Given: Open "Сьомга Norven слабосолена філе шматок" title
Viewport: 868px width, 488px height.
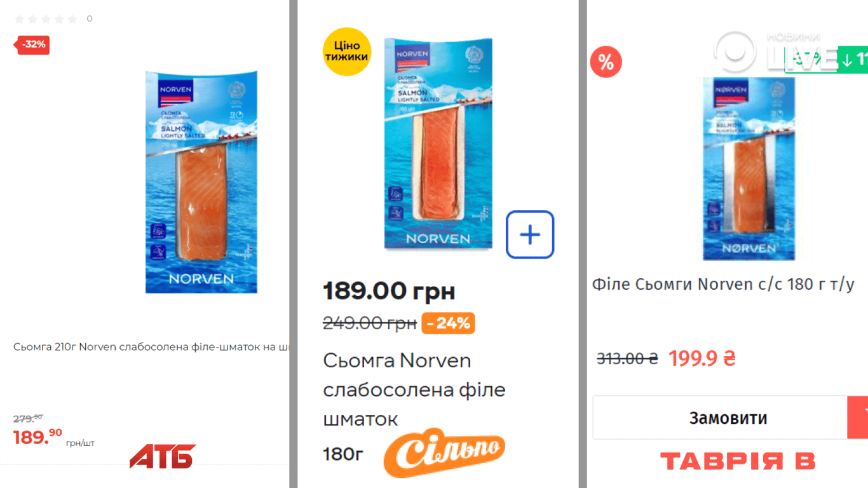Looking at the screenshot, I should pos(414,390).
